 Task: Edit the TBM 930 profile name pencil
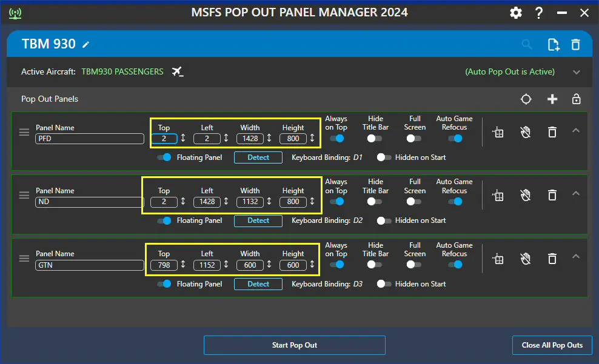pos(86,45)
